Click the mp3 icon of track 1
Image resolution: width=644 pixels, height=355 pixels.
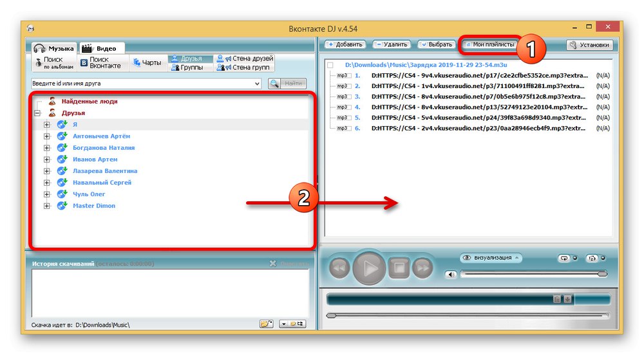point(343,75)
